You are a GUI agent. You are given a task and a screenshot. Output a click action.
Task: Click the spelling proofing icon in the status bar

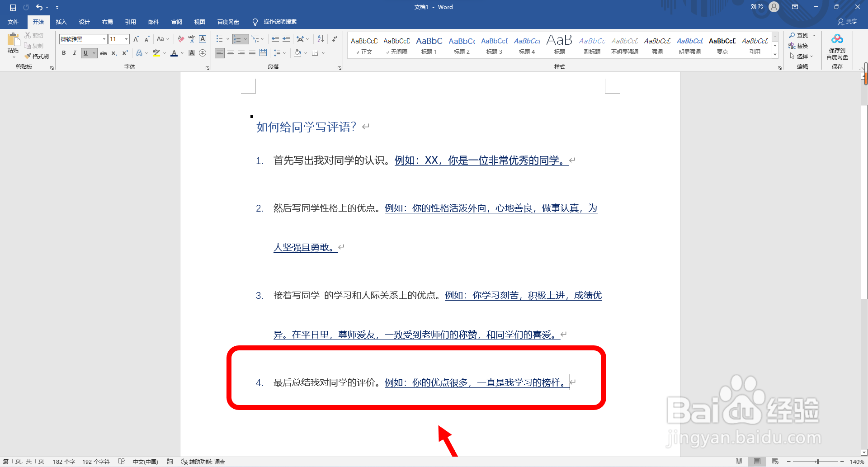tap(122, 462)
